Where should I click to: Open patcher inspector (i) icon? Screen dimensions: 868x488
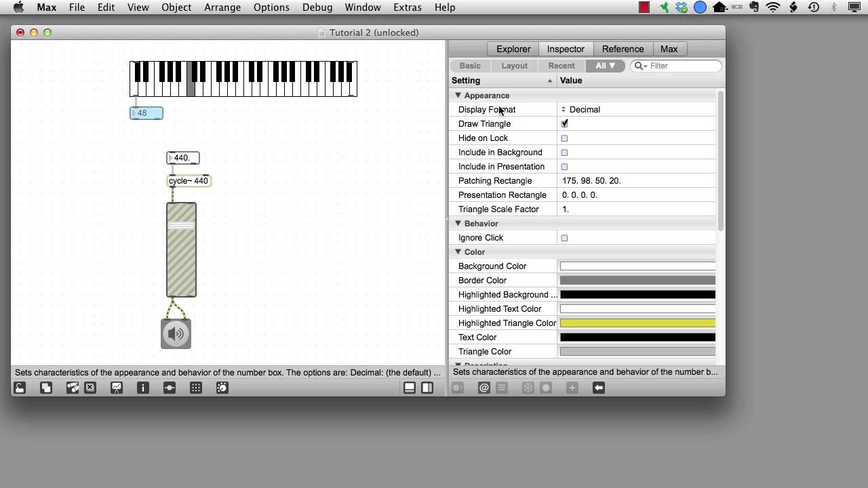[142, 388]
